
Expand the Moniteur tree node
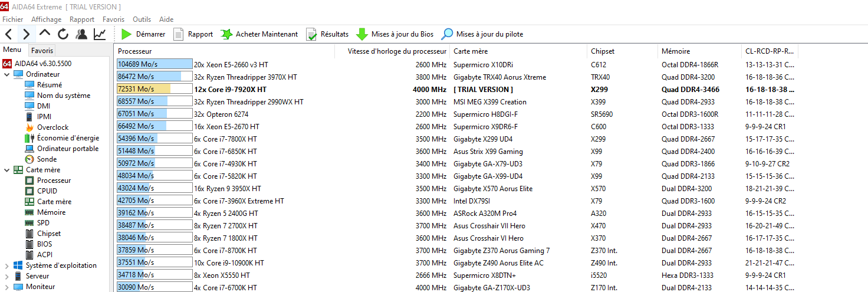[x=6, y=287]
